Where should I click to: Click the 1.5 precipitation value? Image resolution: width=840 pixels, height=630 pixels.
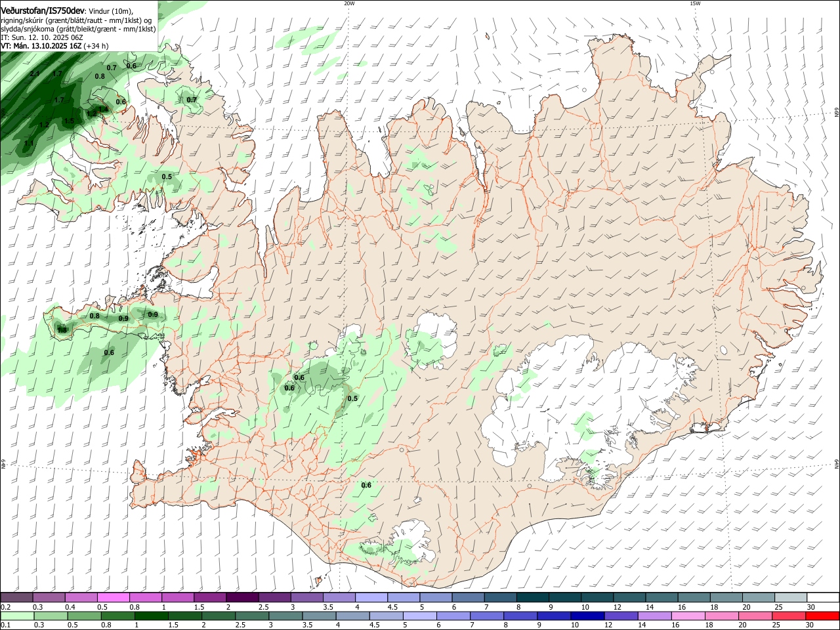tap(69, 121)
